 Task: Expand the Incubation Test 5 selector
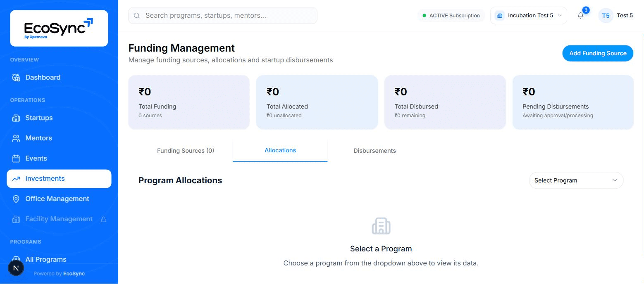point(528,16)
